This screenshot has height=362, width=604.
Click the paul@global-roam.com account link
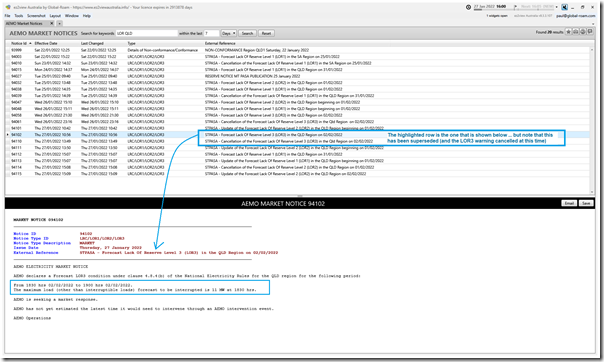pos(575,16)
